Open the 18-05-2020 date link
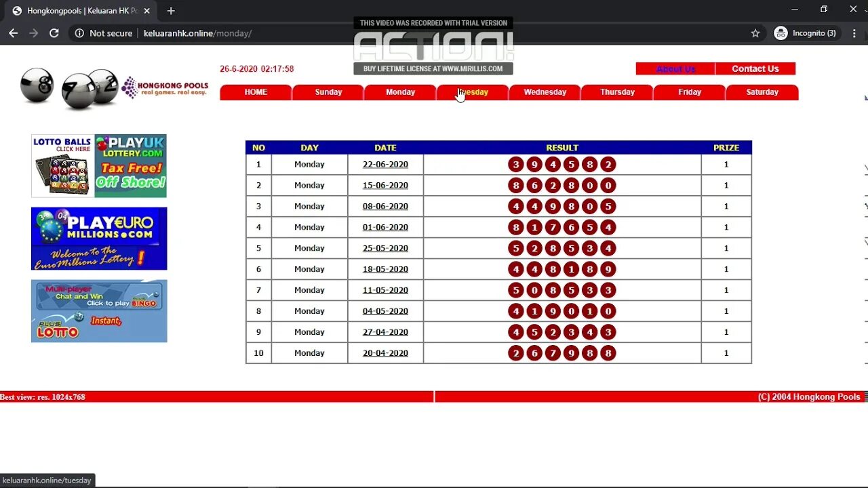The width and height of the screenshot is (868, 488). [x=385, y=270]
